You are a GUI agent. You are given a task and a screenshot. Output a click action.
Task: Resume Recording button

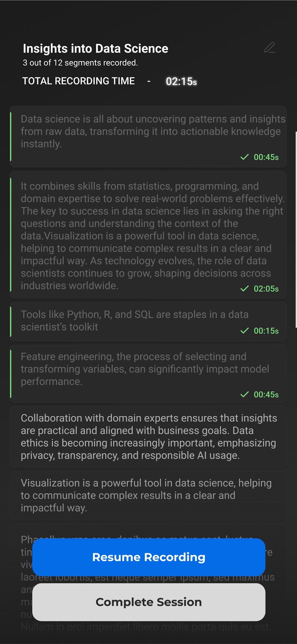149,557
